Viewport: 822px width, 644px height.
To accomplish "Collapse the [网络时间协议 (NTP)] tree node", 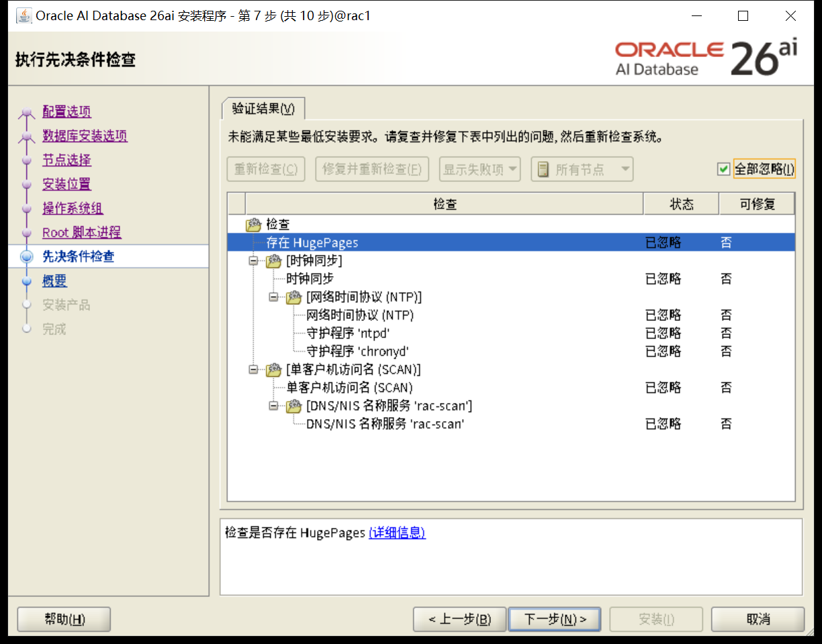I will pyautogui.click(x=273, y=297).
